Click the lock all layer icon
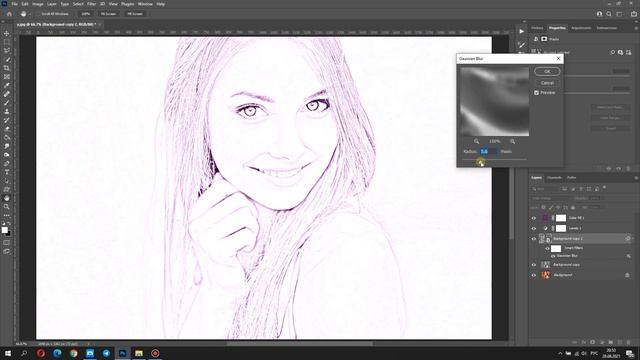Viewport: 640px width, 360px height. 573,207
